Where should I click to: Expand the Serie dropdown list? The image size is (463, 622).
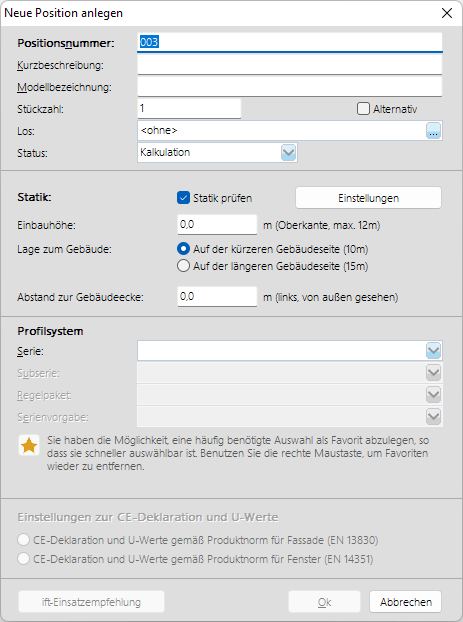pos(433,351)
